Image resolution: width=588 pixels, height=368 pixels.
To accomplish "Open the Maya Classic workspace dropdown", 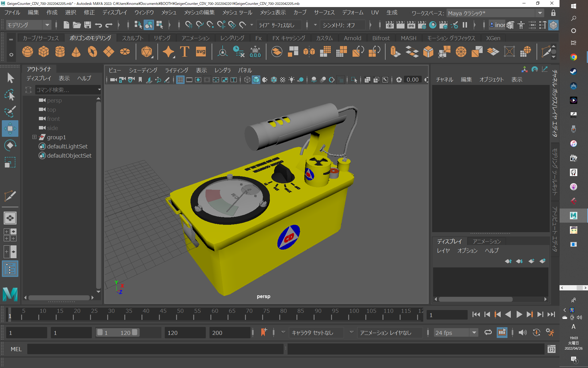I will (x=540, y=13).
